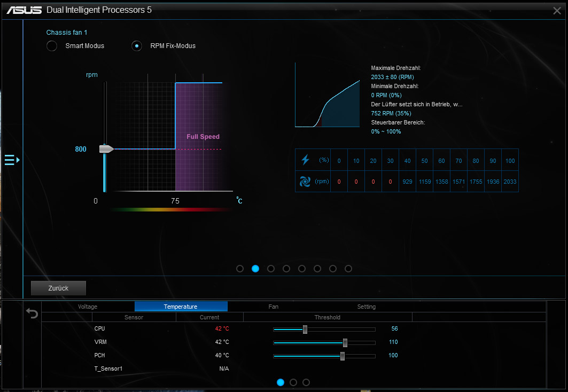
Task: Click the Full Speed zone in graph
Action: point(203,137)
